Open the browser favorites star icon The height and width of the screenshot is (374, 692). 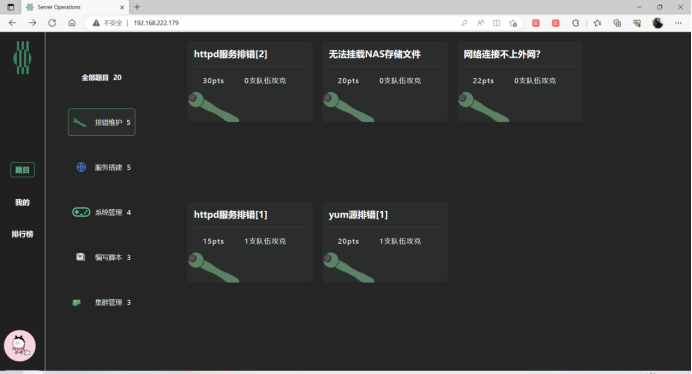597,23
